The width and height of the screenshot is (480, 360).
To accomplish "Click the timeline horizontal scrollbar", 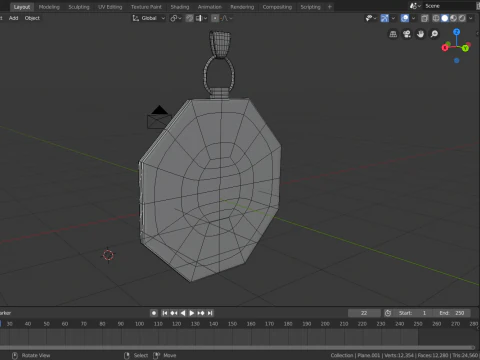I will pyautogui.click(x=237, y=347).
